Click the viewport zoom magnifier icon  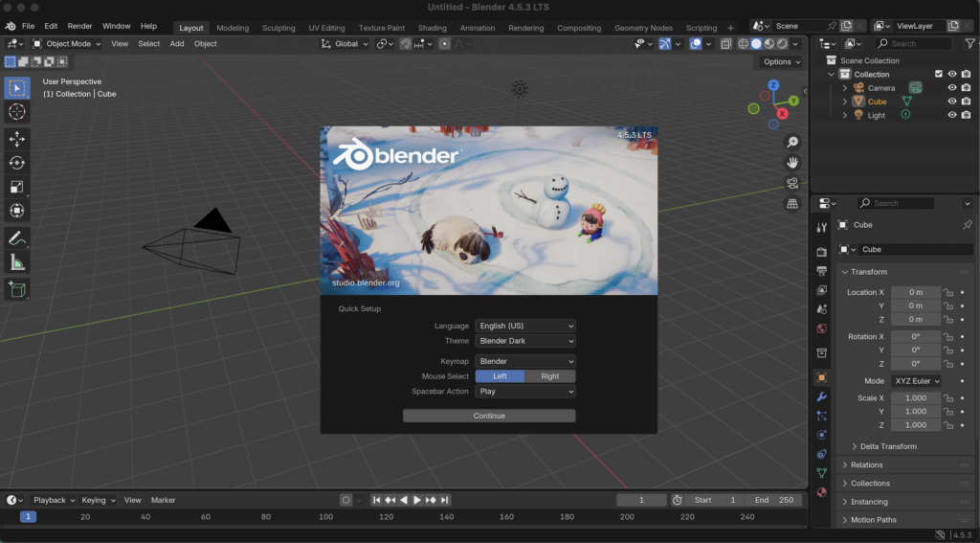tap(791, 143)
